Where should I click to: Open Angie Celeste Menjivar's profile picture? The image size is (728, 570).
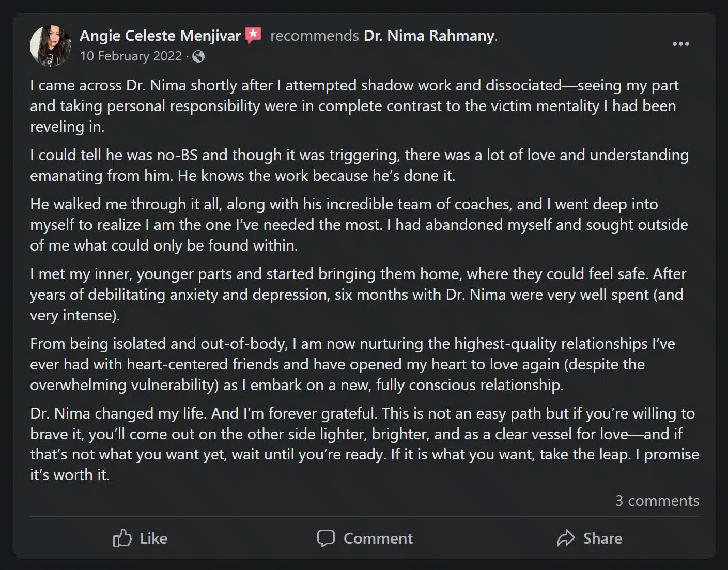51,45
